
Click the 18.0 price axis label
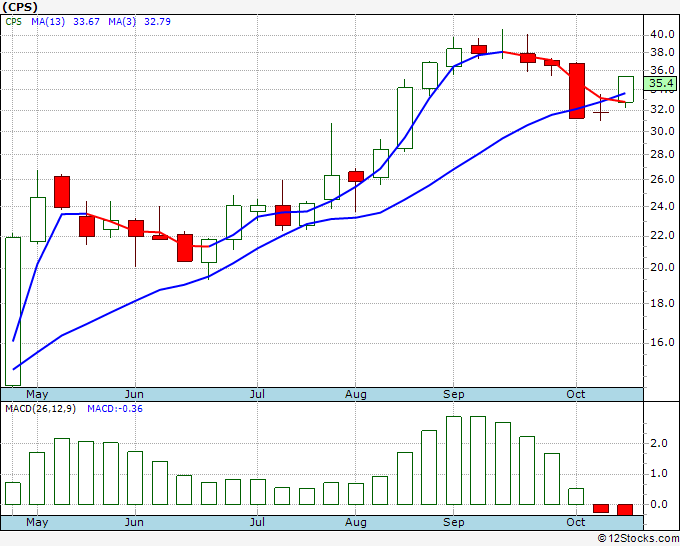(x=662, y=303)
